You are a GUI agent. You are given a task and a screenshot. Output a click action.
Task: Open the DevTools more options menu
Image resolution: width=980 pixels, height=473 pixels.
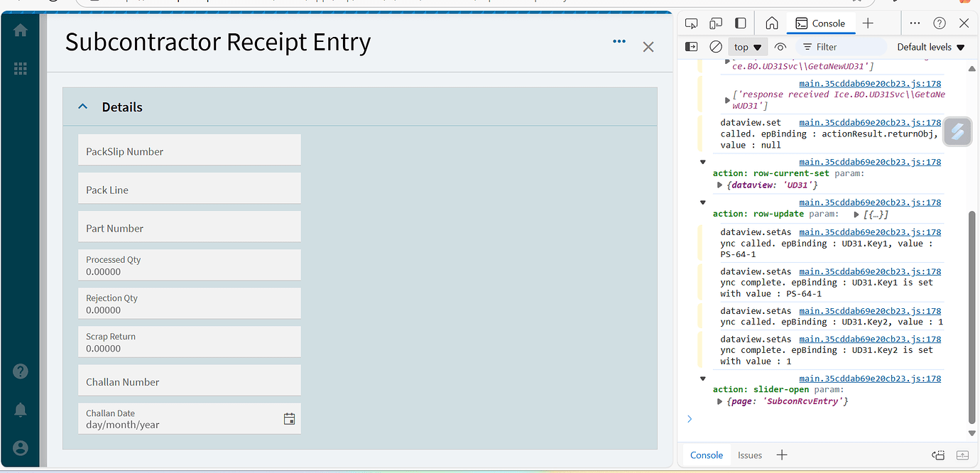tap(915, 23)
